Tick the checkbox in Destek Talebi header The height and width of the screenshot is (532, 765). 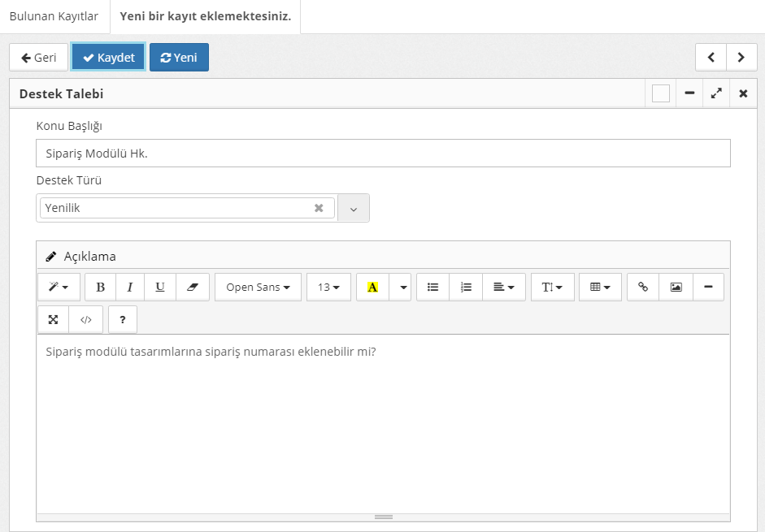(661, 93)
